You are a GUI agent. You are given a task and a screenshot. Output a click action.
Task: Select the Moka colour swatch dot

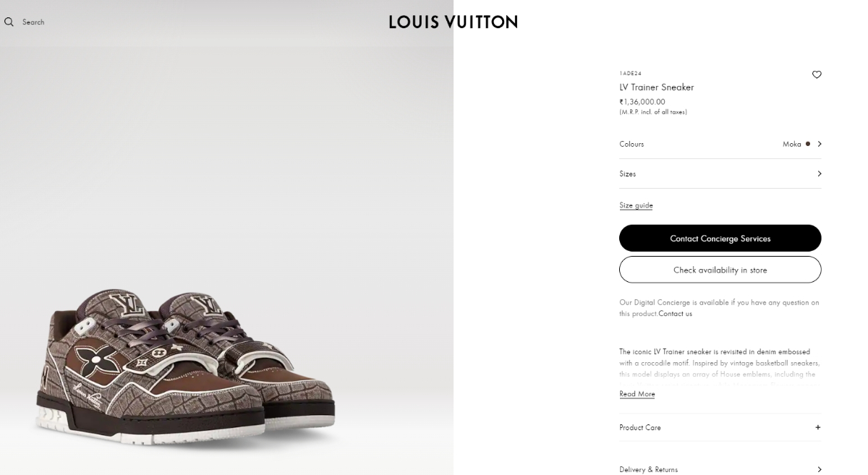click(x=808, y=144)
